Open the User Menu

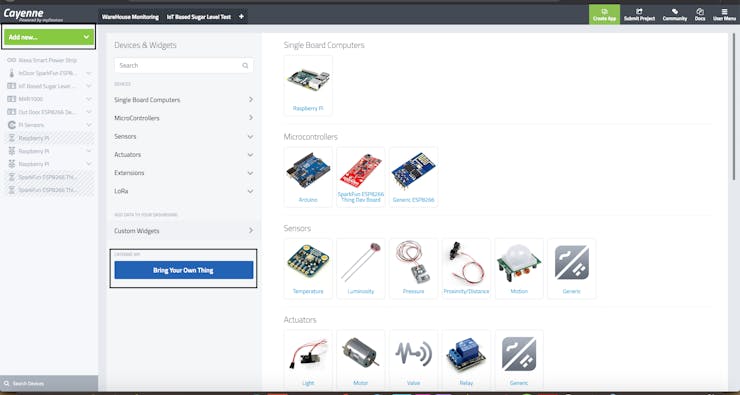[724, 15]
